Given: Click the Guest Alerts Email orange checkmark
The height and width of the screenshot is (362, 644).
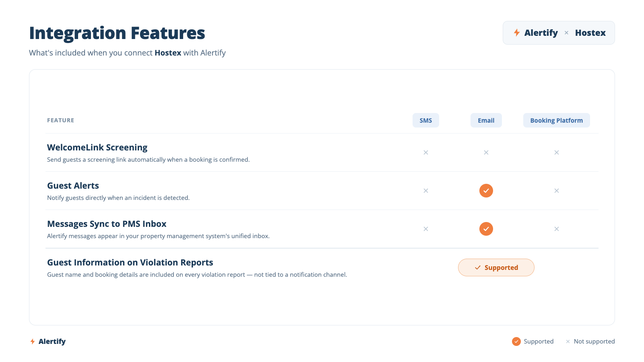Looking at the screenshot, I should pyautogui.click(x=486, y=191).
